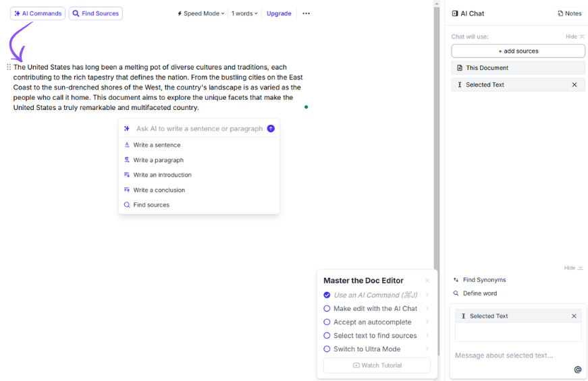Click the add sources button
Screen dimensions: 588x381
coord(518,51)
